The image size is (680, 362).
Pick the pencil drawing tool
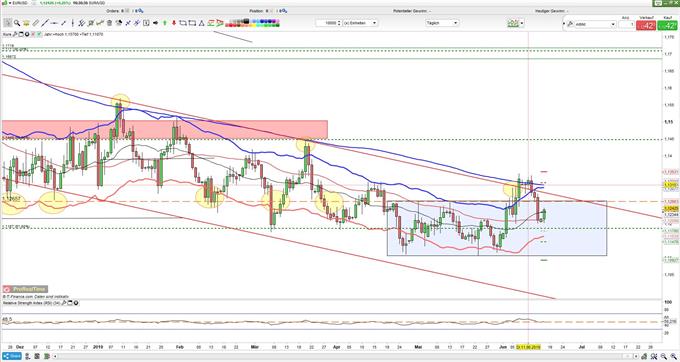[x=35, y=23]
